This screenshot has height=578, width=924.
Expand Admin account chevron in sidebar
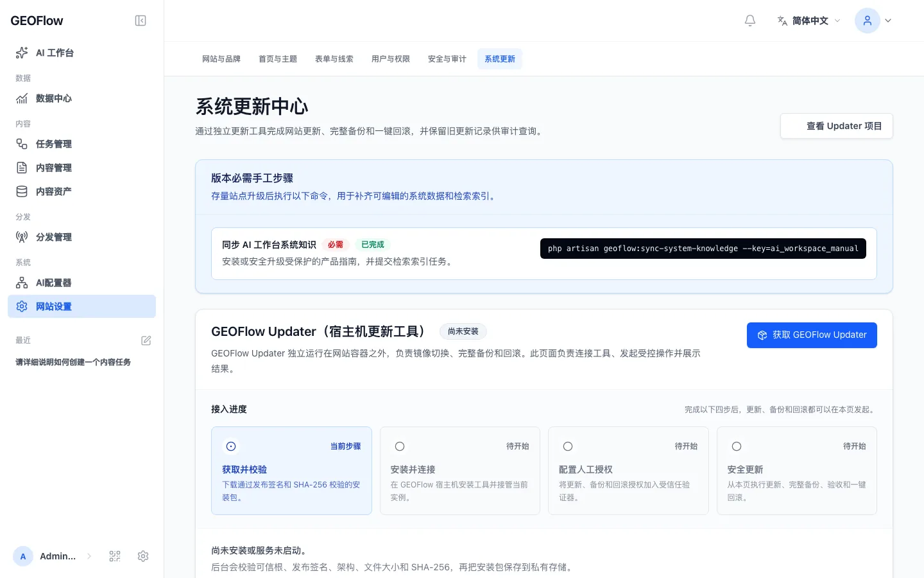click(89, 556)
